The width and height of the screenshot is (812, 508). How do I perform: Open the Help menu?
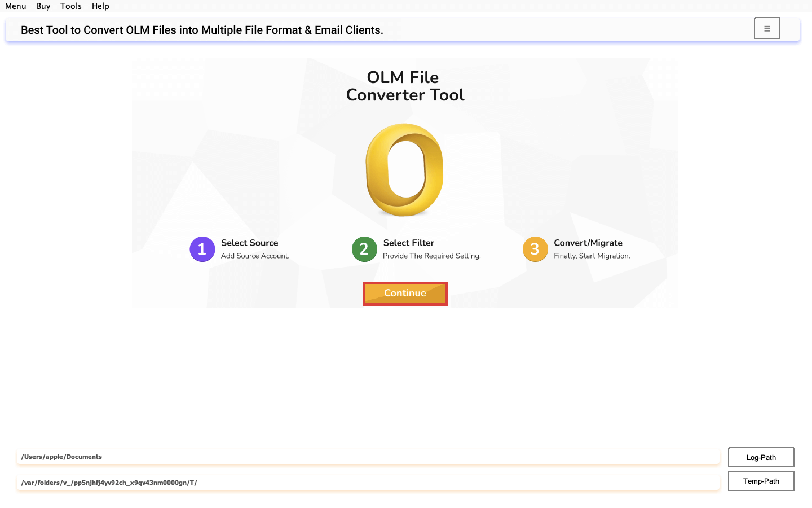point(100,6)
